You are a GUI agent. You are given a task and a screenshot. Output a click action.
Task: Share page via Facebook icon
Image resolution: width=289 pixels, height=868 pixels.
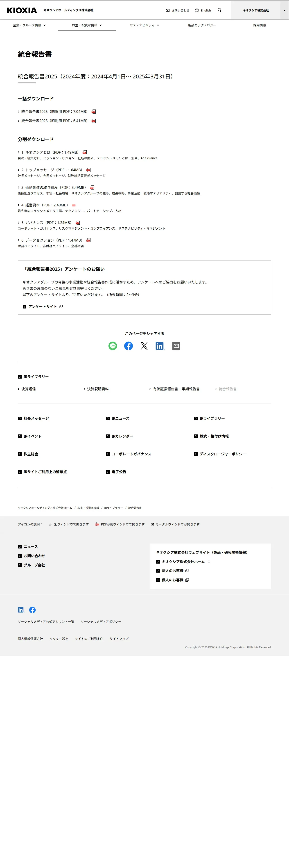pyautogui.click(x=129, y=346)
